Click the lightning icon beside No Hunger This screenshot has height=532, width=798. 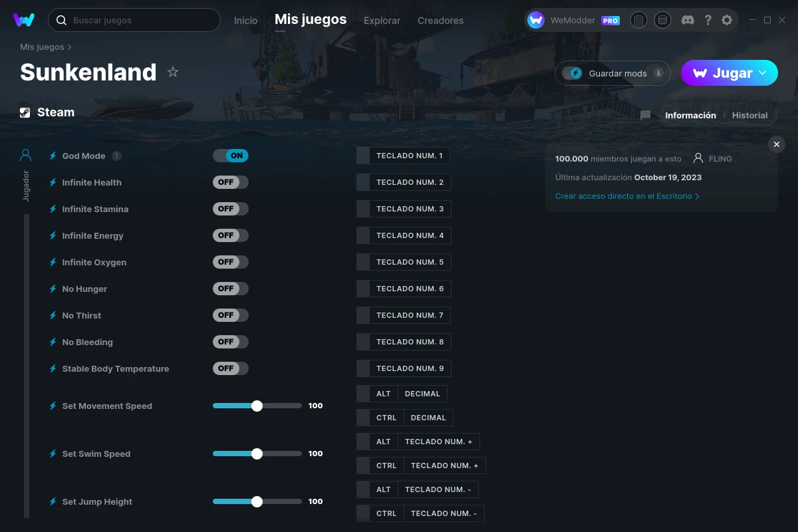tap(53, 289)
